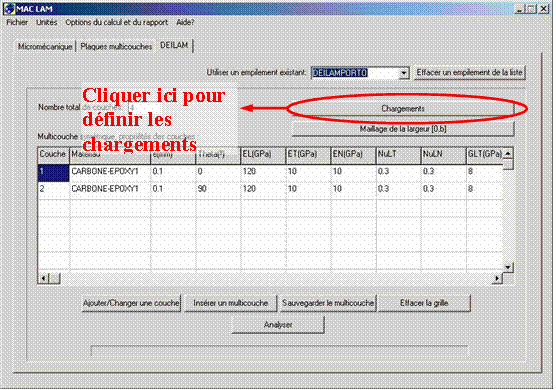The image size is (556, 390).
Task: Click grid horizontal scrollbar right arrow
Action: 497,278
